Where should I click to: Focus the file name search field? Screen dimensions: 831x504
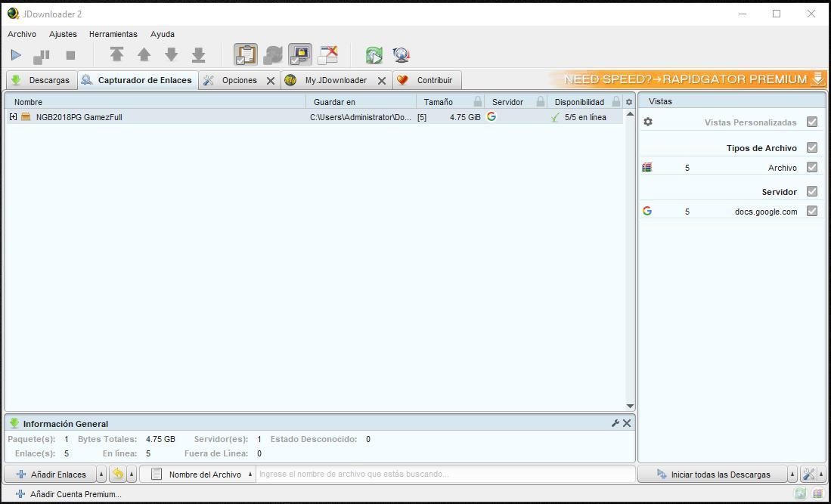pyautogui.click(x=445, y=474)
